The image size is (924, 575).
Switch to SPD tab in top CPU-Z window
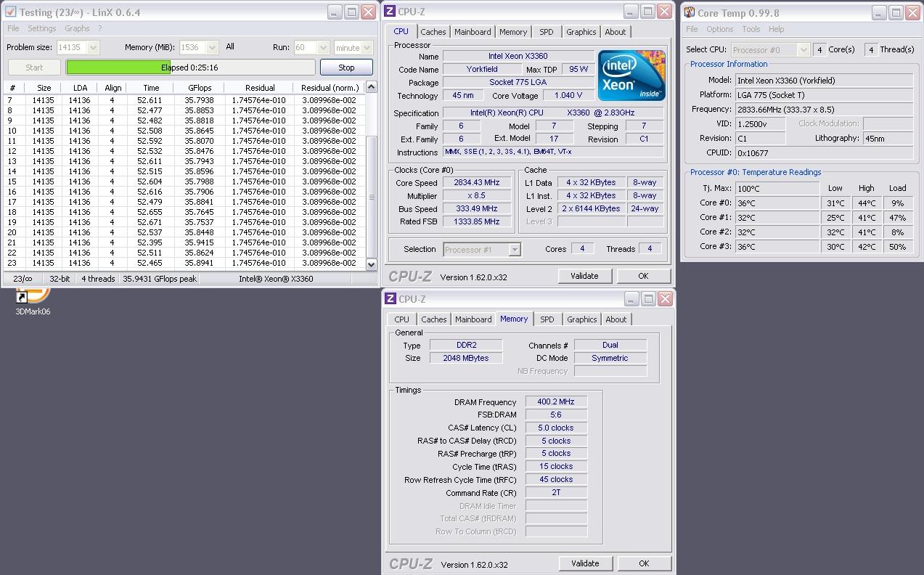546,32
